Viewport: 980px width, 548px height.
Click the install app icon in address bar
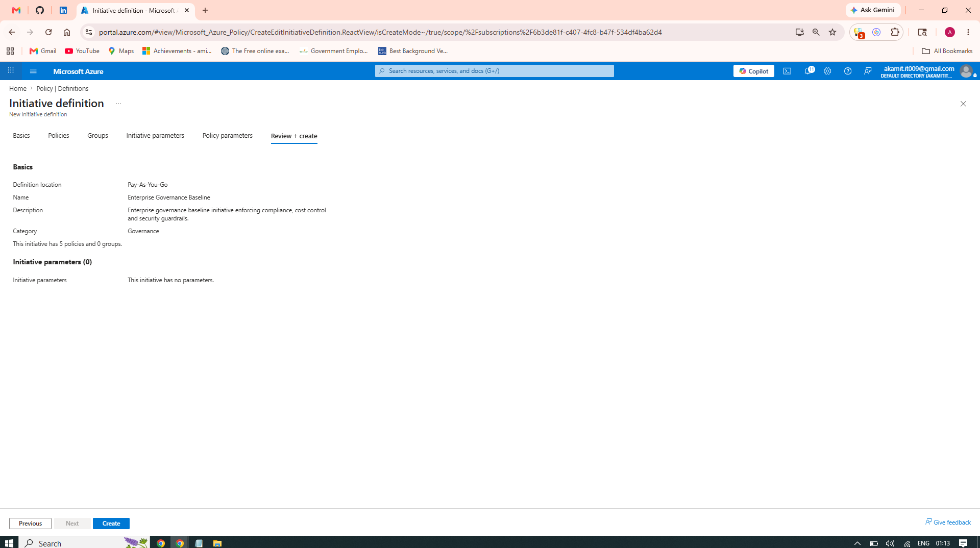point(799,32)
